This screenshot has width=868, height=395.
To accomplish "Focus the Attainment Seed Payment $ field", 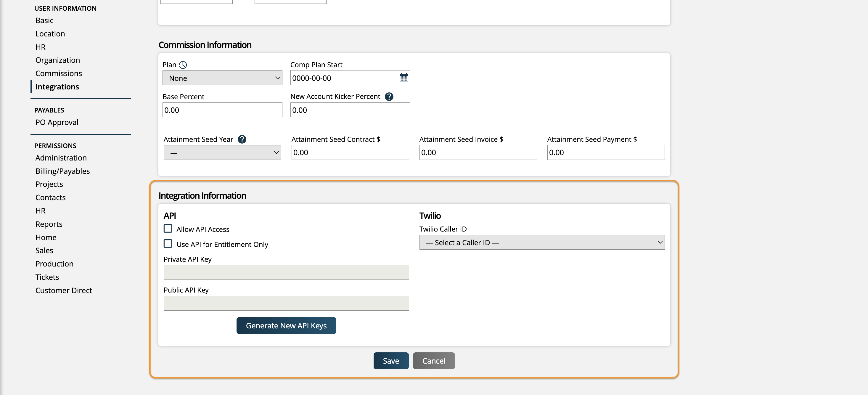I will point(605,153).
